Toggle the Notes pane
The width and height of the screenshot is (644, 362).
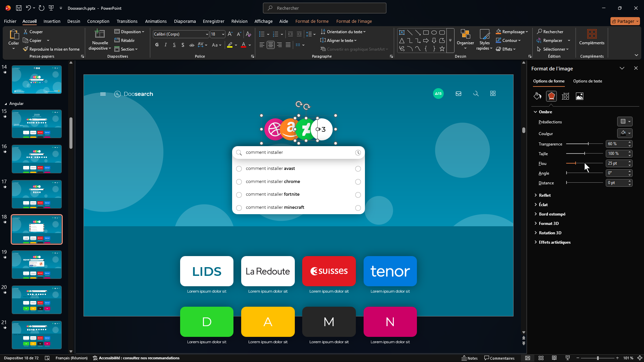pyautogui.click(x=470, y=358)
